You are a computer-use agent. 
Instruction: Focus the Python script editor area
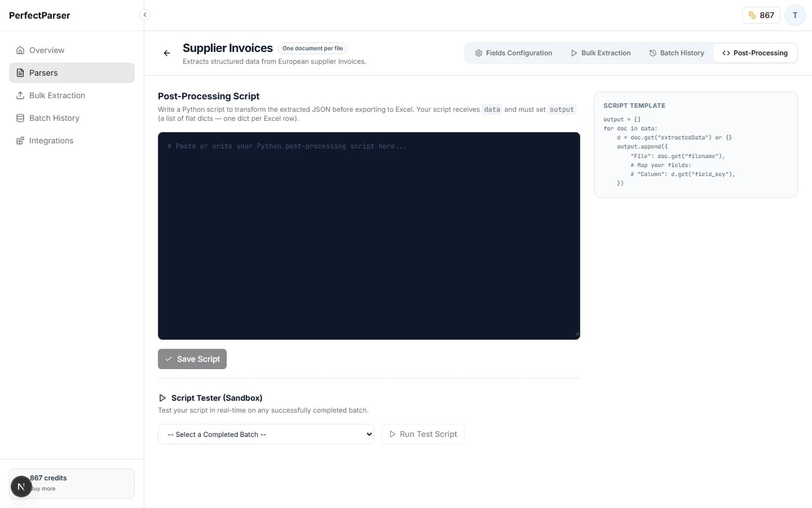[369, 236]
